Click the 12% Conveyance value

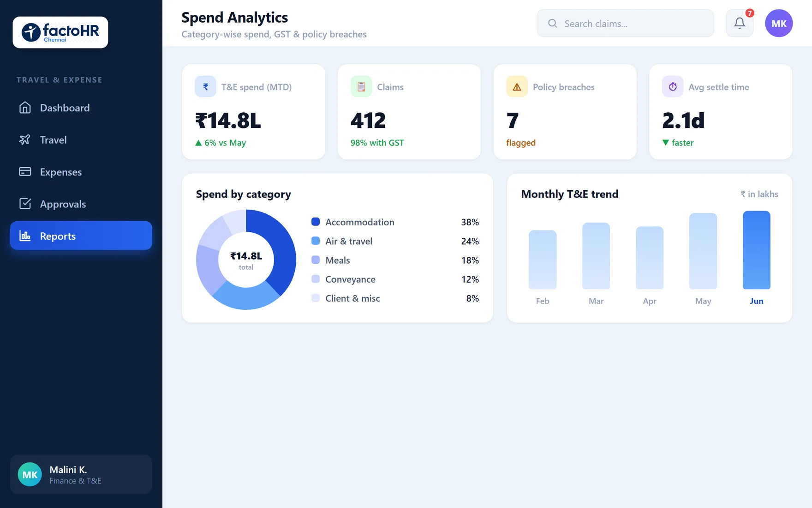point(470,279)
